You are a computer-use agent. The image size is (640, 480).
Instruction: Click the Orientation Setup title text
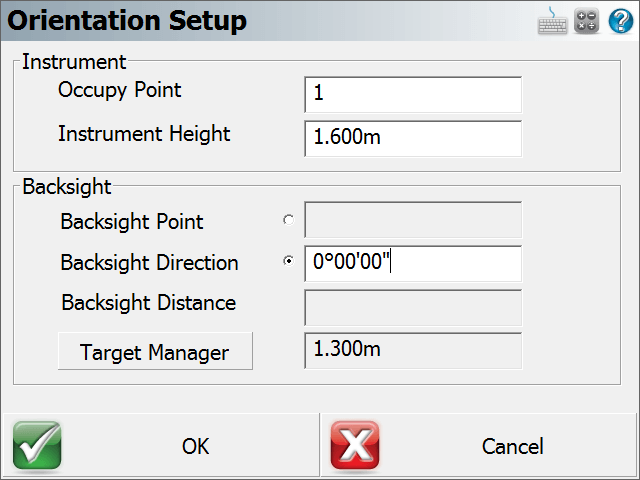pos(127,21)
